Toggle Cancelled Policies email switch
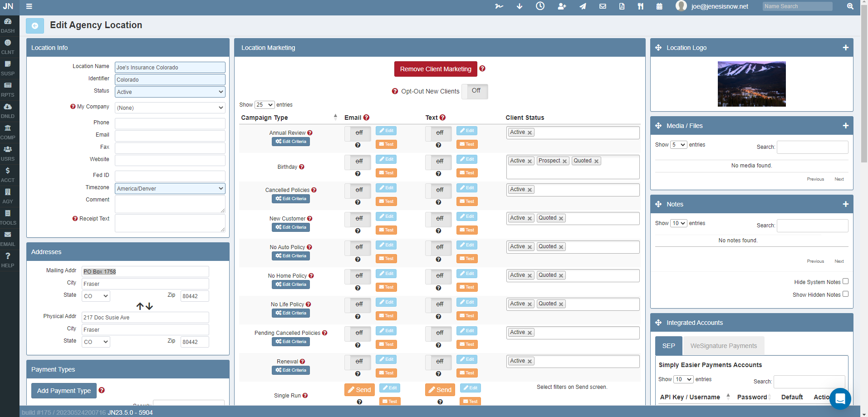The image size is (868, 417). point(358,190)
